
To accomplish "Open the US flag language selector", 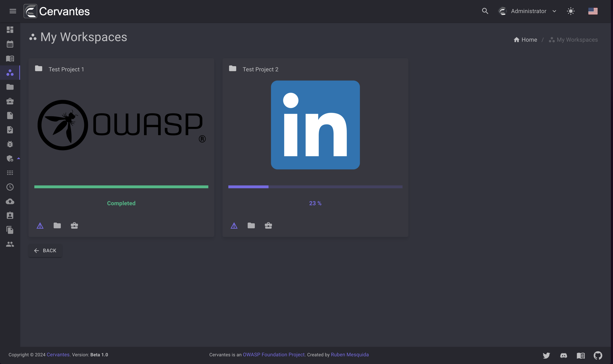I will [593, 11].
